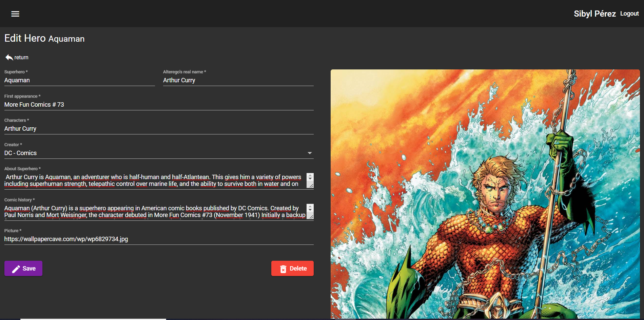Click into the Superhero name field
Image resolution: width=644 pixels, height=320 pixels.
click(x=80, y=80)
